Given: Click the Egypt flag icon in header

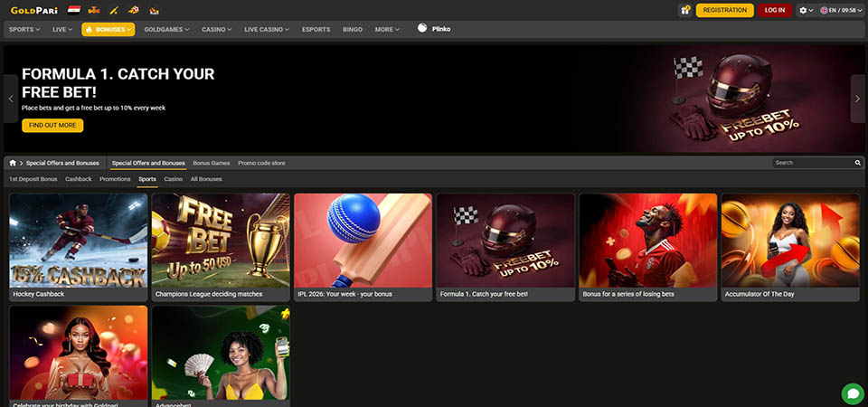Looking at the screenshot, I should [73, 10].
